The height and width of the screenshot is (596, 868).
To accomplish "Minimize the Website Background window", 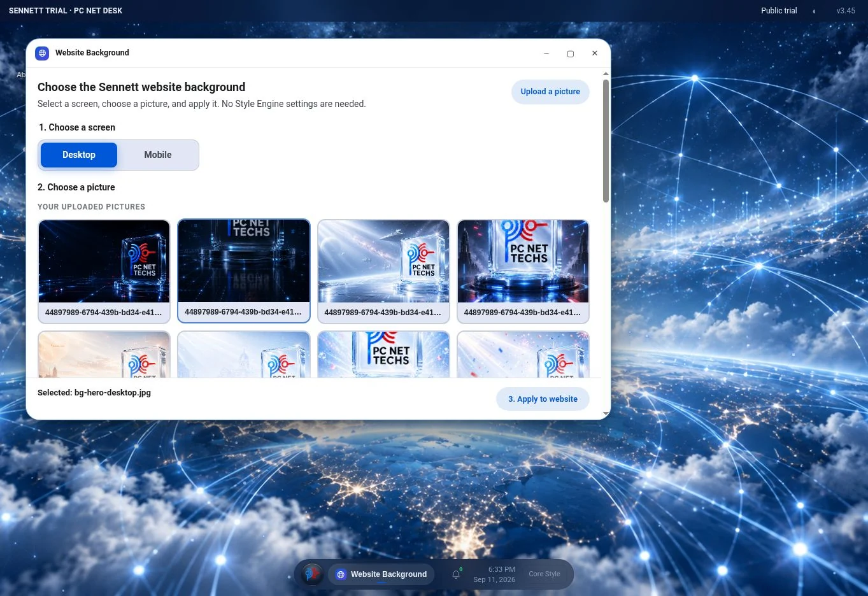I will [x=546, y=53].
